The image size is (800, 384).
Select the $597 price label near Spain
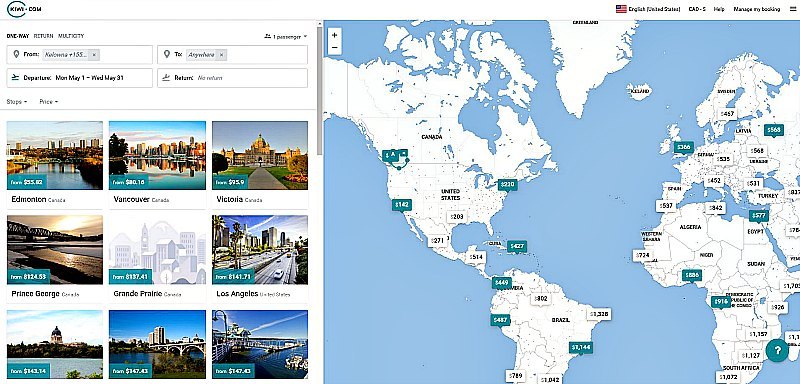click(666, 206)
